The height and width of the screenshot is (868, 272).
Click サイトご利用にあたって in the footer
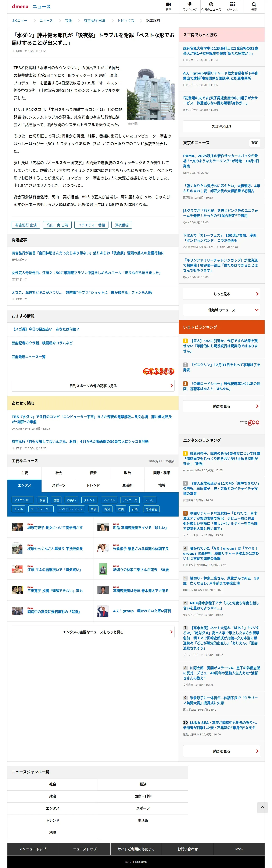click(136, 849)
